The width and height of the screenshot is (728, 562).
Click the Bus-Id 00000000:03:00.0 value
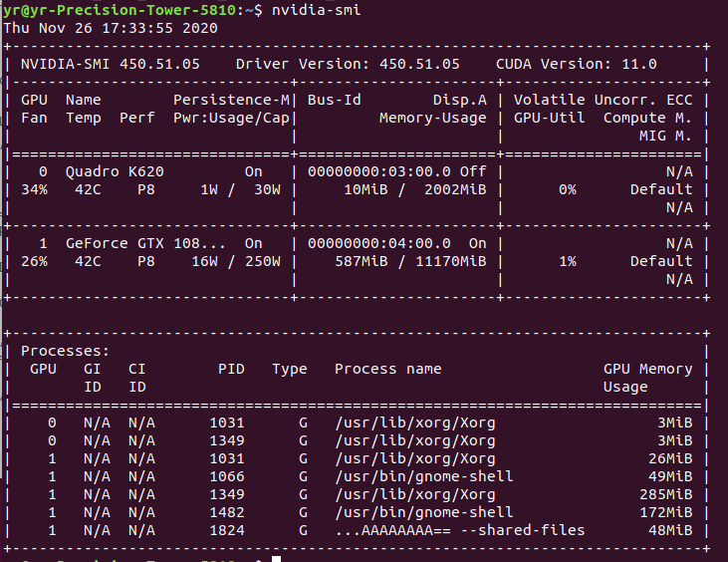pyautogui.click(x=378, y=171)
